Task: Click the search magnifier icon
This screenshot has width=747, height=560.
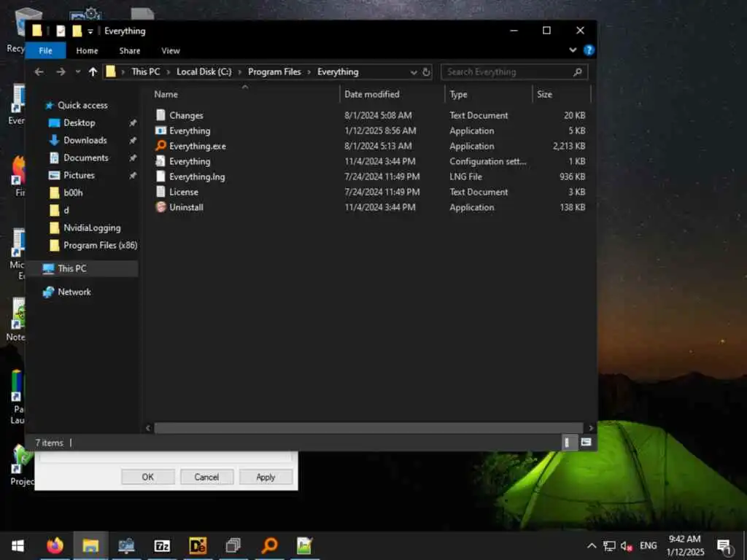Action: [x=578, y=72]
